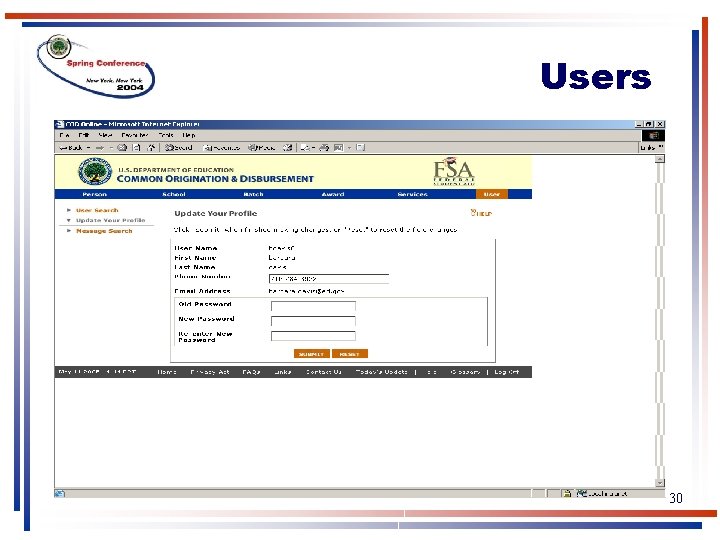Switch to the Batch tab
Screen dimensions: 720x540
[253, 195]
